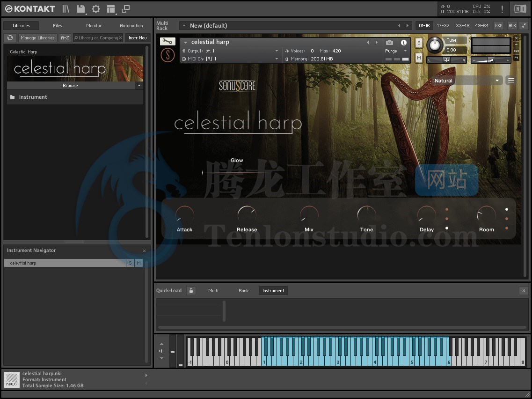Open the New (default) multi dropdown
This screenshot has width=532, height=399.
[x=184, y=25]
